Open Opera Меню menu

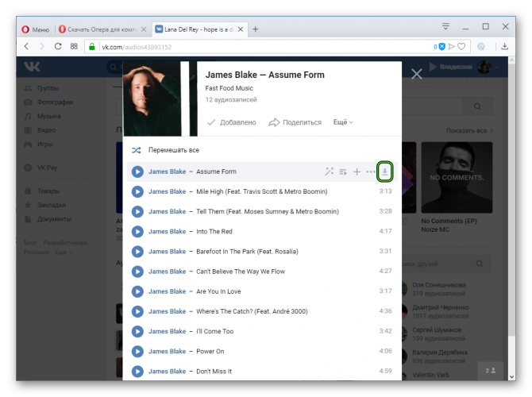coord(35,29)
